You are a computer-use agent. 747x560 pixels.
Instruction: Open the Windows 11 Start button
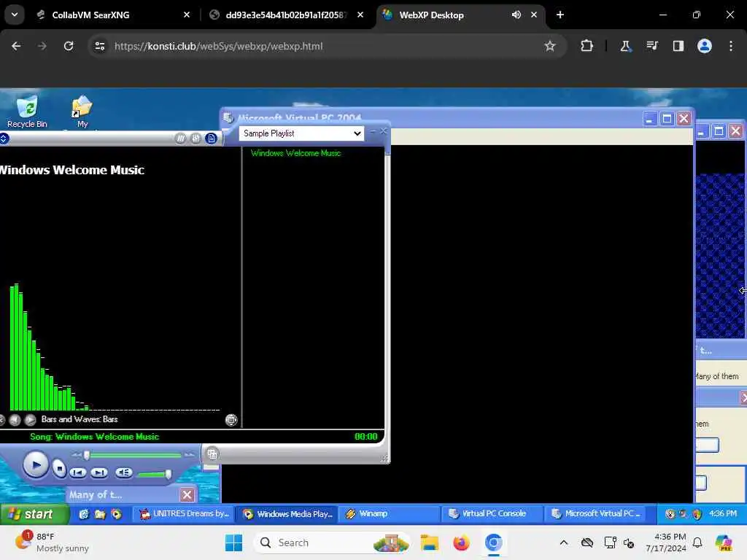click(x=233, y=542)
